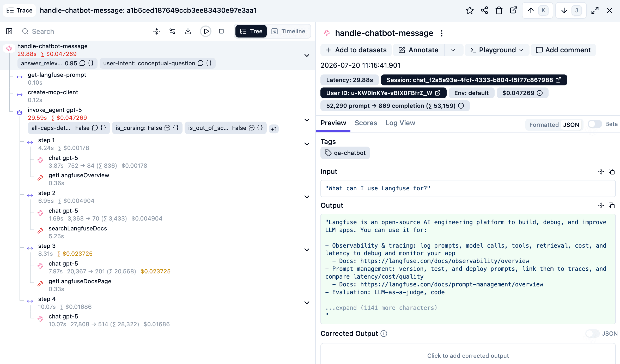Expand trace view to fullscreen
Screen dimensions: 620x364
pyautogui.click(x=595, y=10)
